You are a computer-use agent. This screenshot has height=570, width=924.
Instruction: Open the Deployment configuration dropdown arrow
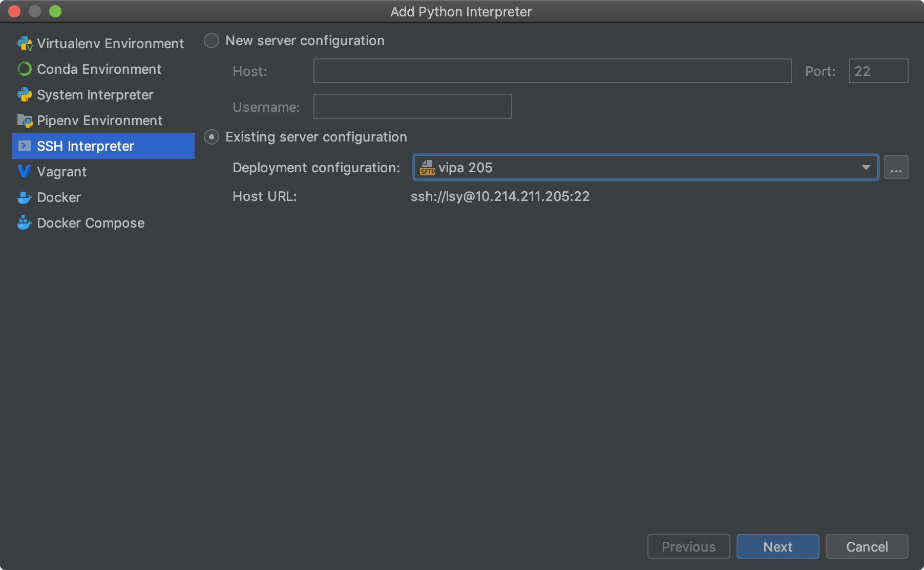[x=866, y=168]
